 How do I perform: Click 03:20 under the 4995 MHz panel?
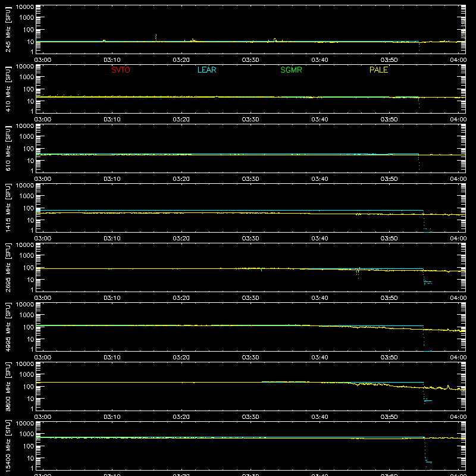(x=181, y=358)
